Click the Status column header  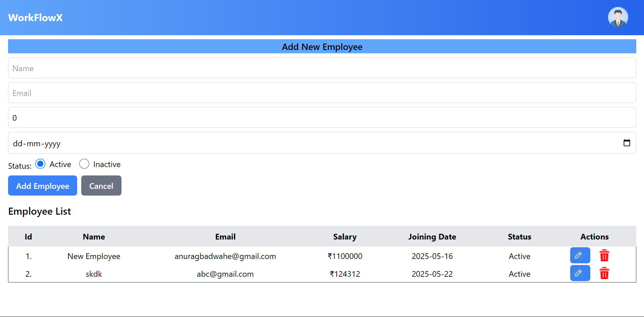pos(519,237)
